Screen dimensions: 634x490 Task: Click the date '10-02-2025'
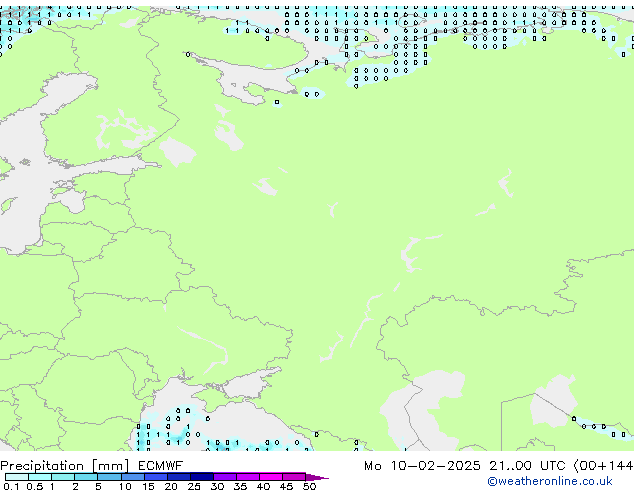pos(435,466)
